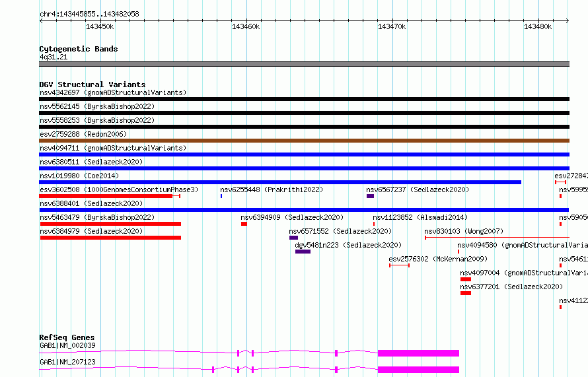Click the black nsv5558253 variant bar

pyautogui.click(x=304, y=127)
